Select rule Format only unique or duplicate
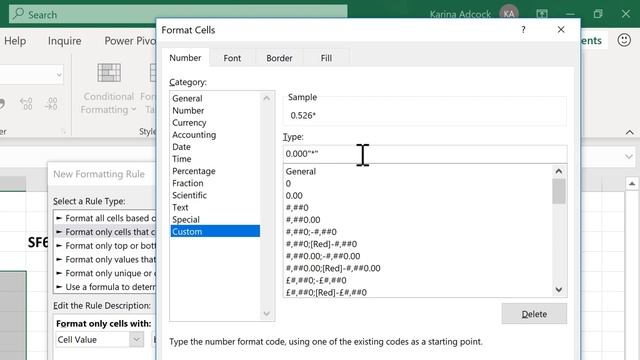The height and width of the screenshot is (360, 640). pyautogui.click(x=105, y=273)
